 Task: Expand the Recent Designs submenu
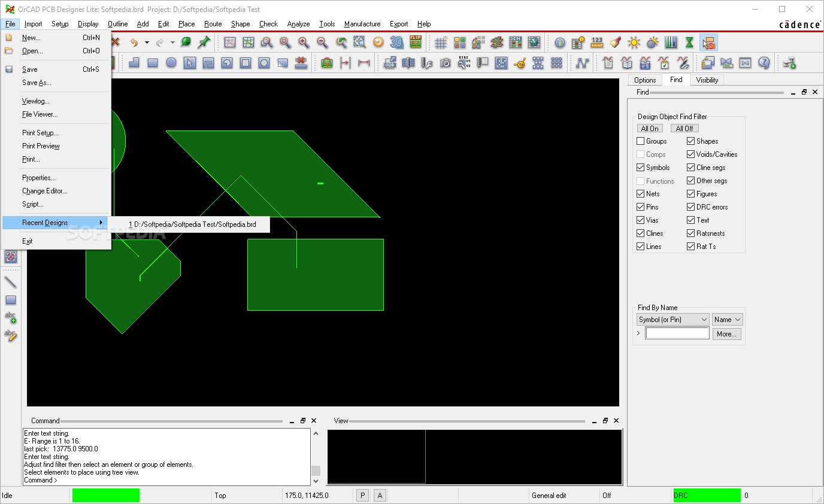point(56,223)
